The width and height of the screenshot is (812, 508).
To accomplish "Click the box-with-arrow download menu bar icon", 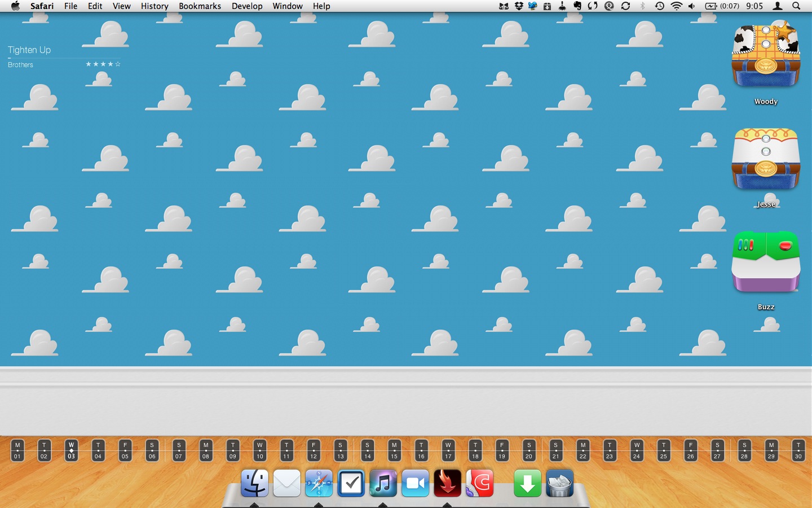I will point(547,6).
